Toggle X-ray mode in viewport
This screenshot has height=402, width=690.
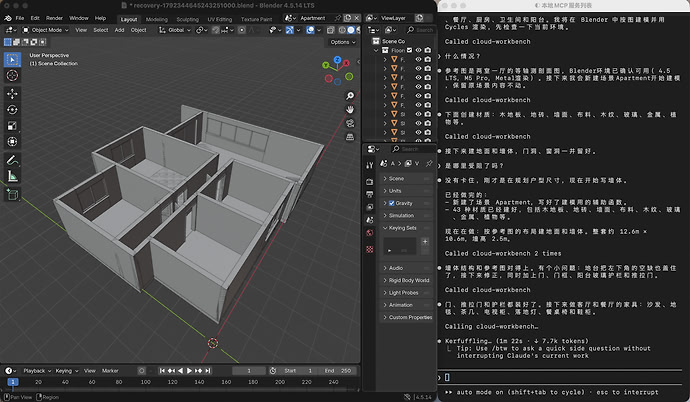tap(330, 30)
